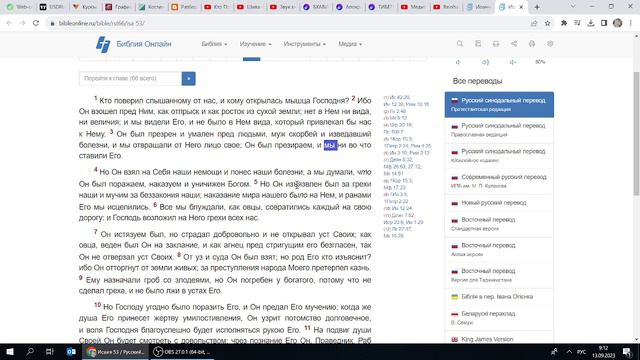Click the Библия Онлайн logo icon
Image resolution: width=640 pixels, height=360 pixels.
(103, 44)
